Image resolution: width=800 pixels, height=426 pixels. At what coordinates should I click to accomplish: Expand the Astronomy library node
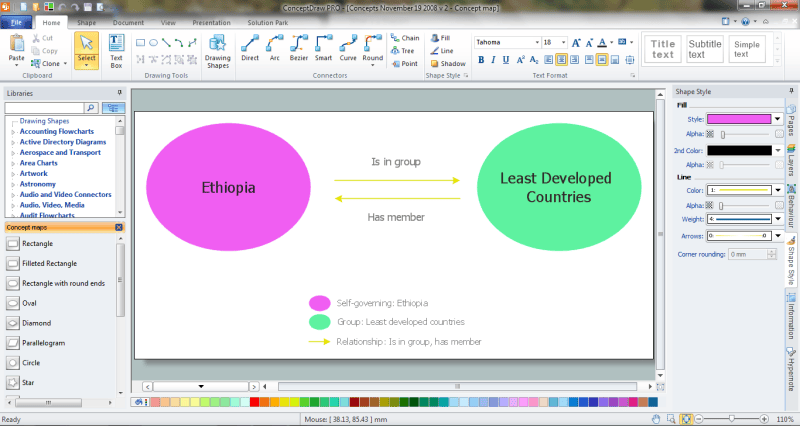pyautogui.click(x=13, y=185)
